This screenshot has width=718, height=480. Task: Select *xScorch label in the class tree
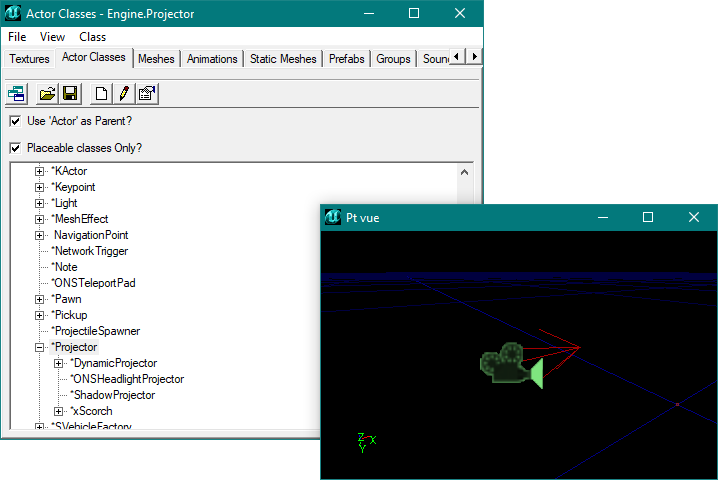[x=91, y=411]
